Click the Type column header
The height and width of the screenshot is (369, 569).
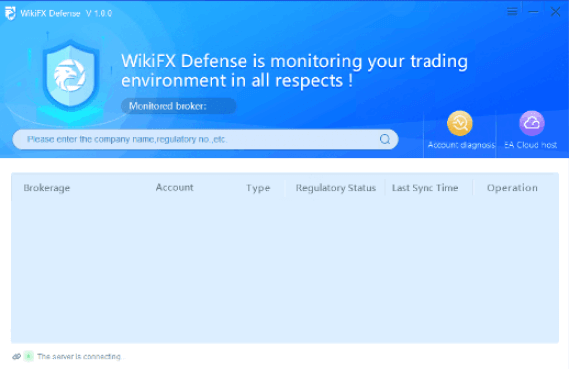(258, 188)
